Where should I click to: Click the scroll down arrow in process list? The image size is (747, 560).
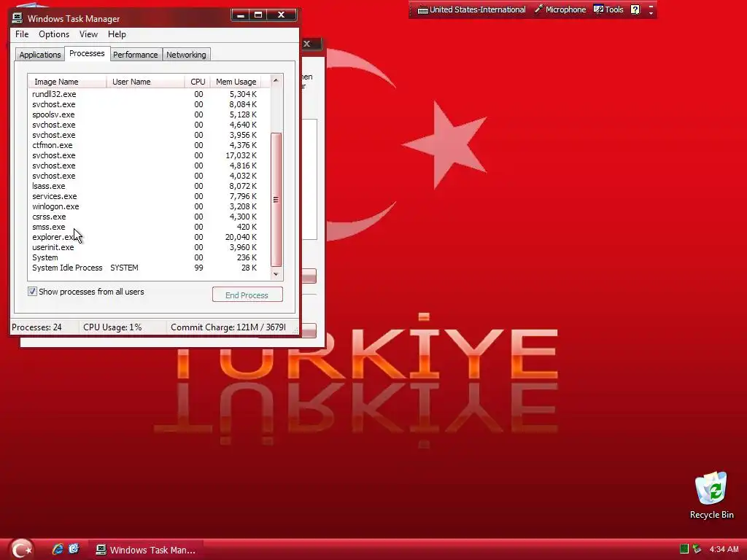[x=276, y=274]
